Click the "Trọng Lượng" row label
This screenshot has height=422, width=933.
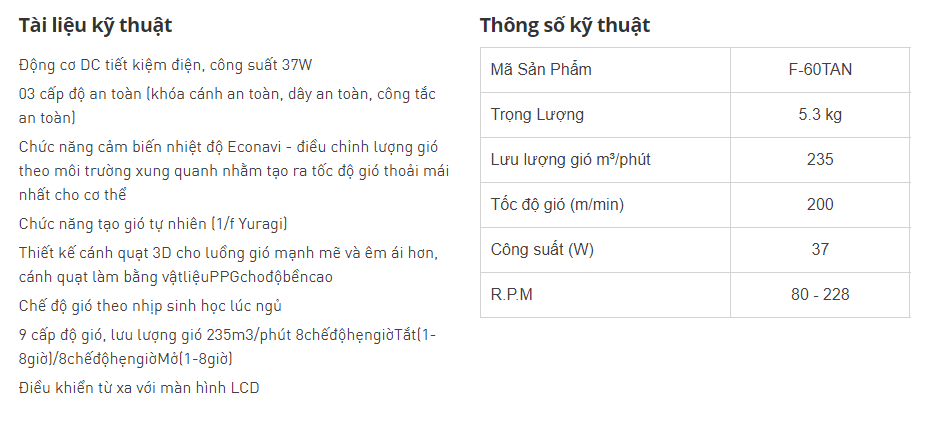pos(537,115)
